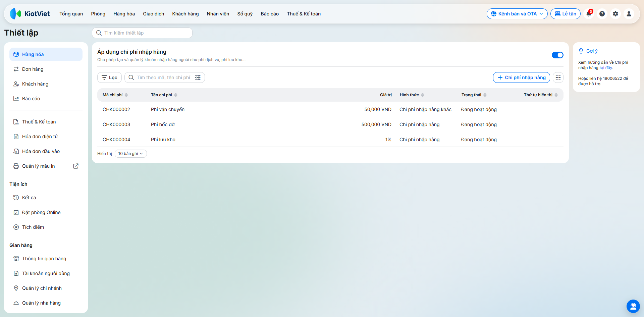Click the Phí bốc dỡ cost name
Viewport: 644px width, 317px height.
click(x=163, y=124)
